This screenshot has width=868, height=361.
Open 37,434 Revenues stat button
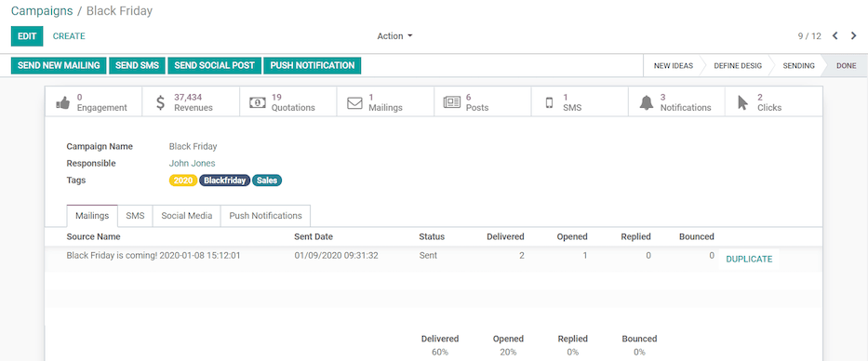[x=191, y=101]
